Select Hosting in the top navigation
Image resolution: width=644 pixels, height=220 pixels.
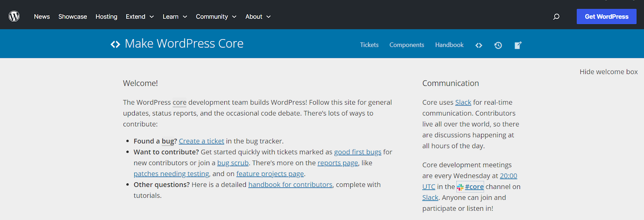106,17
